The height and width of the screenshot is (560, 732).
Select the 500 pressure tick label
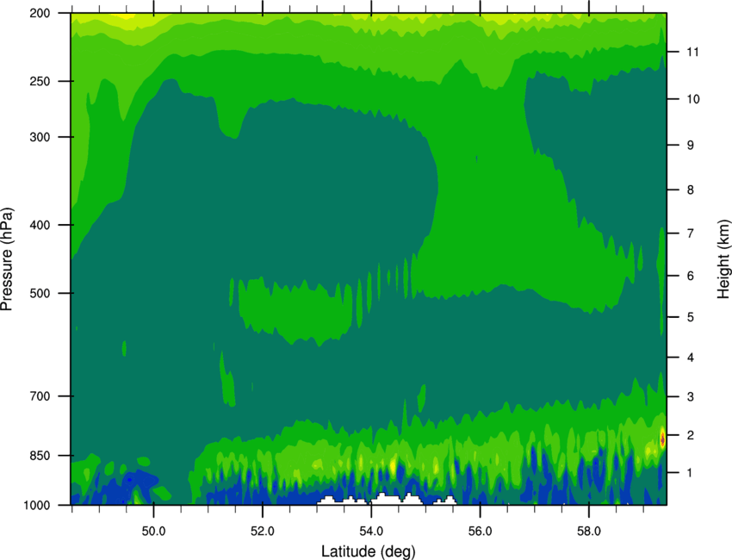[x=40, y=293]
